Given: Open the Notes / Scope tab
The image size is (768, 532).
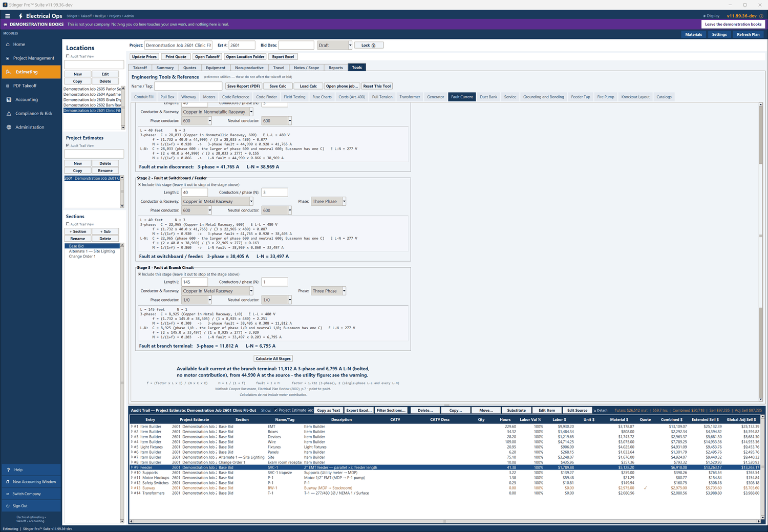Looking at the screenshot, I should pyautogui.click(x=306, y=68).
